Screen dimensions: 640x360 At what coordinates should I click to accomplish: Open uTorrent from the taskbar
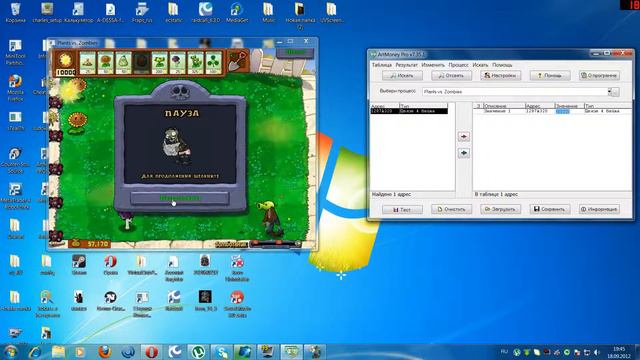[x=198, y=352]
